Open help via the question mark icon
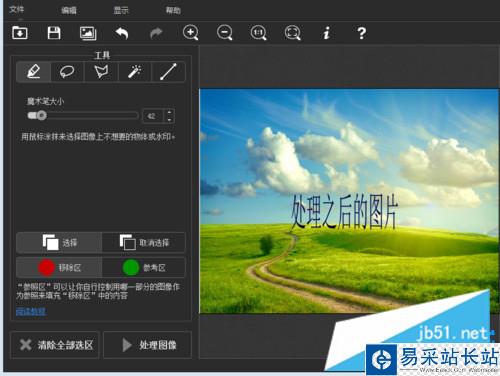 [x=361, y=33]
